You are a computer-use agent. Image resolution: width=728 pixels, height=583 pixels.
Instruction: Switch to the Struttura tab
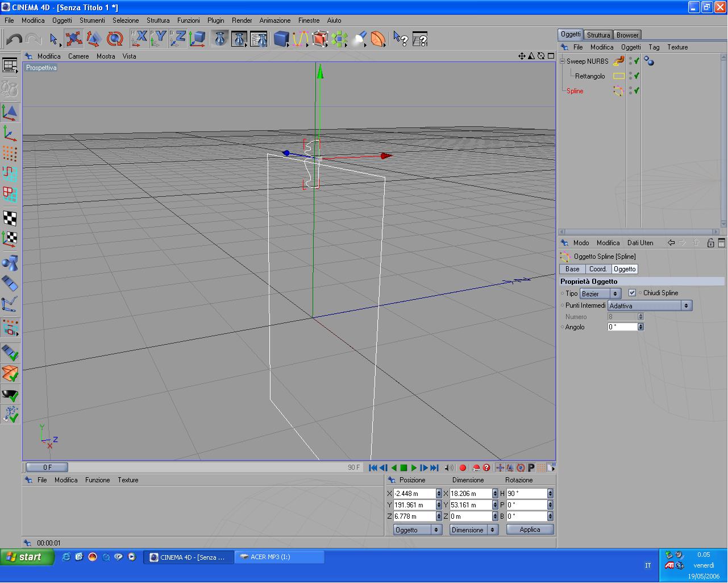pos(598,35)
